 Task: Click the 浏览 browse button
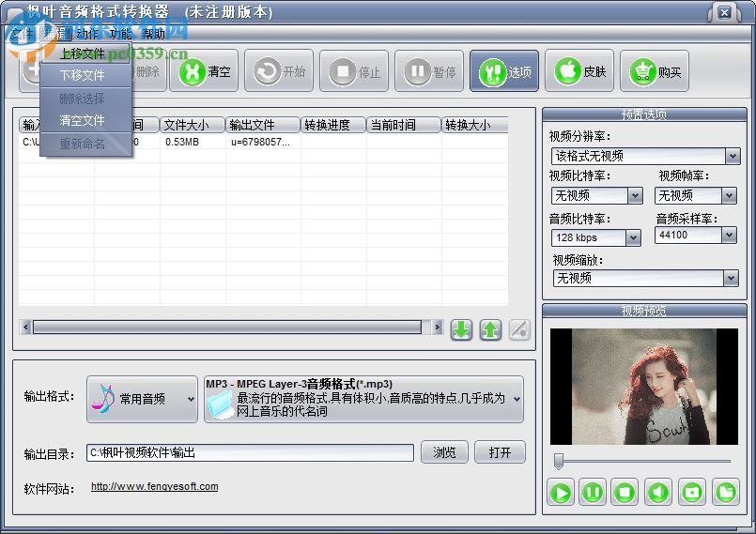coord(444,452)
